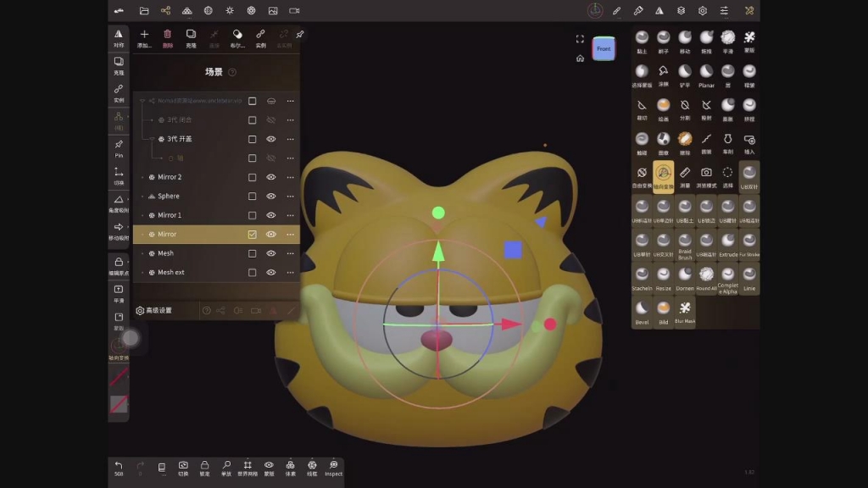Toggle the Wireframe (线框) display
The width and height of the screenshot is (868, 488).
pyautogui.click(x=312, y=468)
